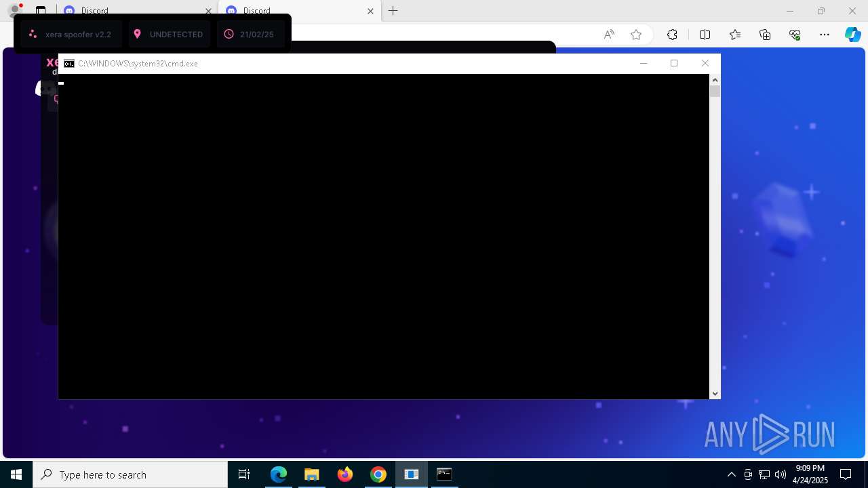Open the notification center icon

click(x=846, y=474)
